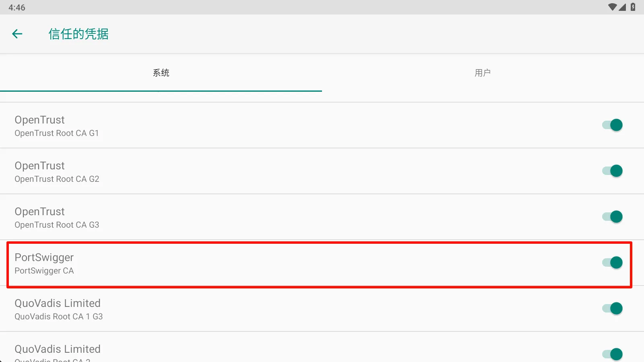Viewport: 644px width, 362px height.
Task: Click the 4:46 clock in status bar
Action: [x=17, y=7]
